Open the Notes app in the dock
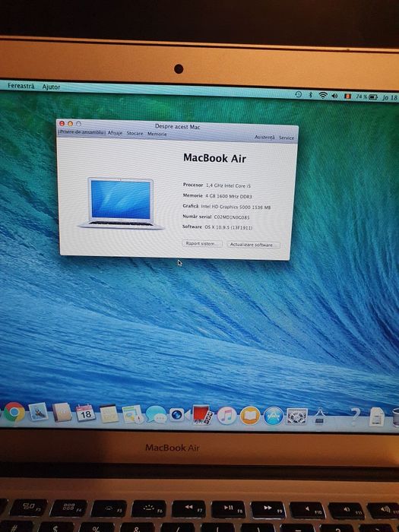This screenshot has height=532, width=399. point(109,413)
